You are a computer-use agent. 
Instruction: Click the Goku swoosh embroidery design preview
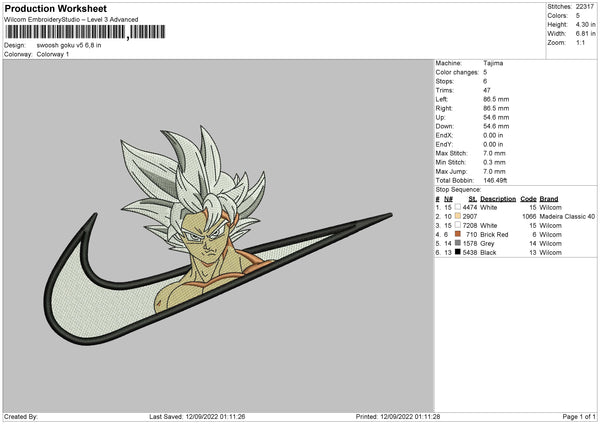click(x=218, y=235)
